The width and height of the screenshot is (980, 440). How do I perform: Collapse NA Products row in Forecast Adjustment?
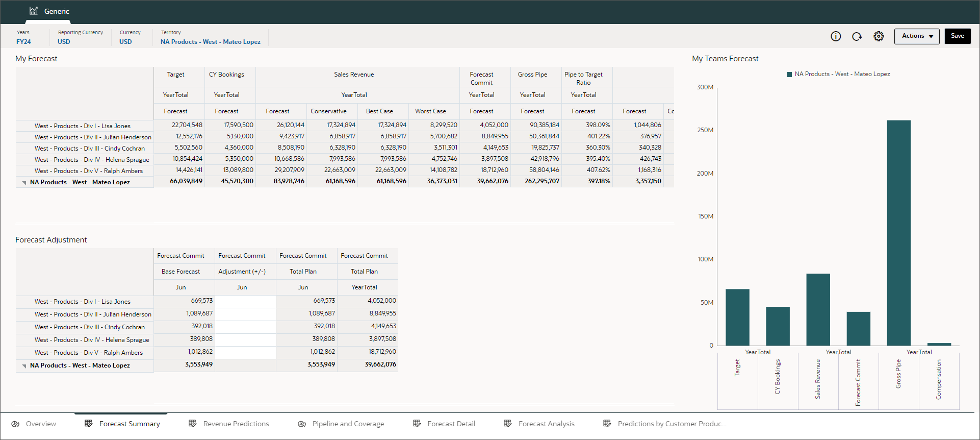[x=24, y=366]
